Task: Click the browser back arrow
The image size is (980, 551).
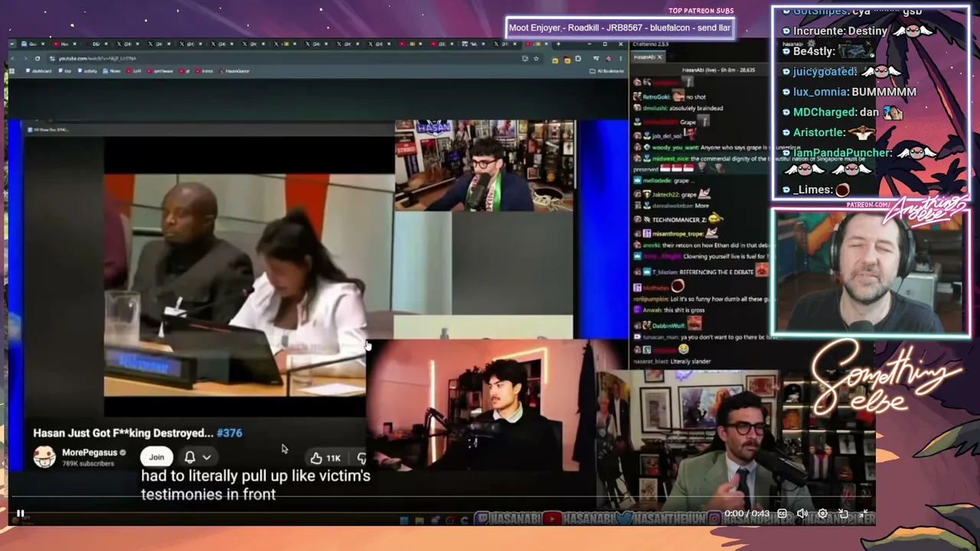Action: tap(13, 58)
